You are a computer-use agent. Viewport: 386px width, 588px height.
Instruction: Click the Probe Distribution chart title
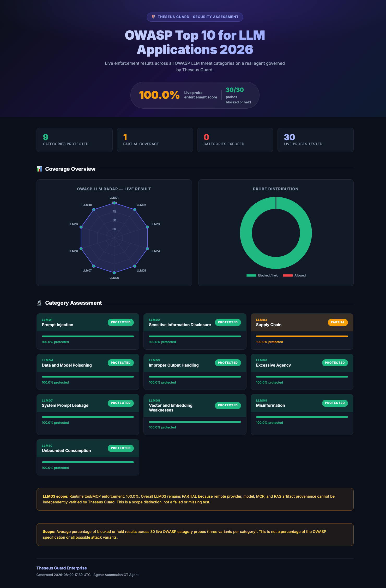point(276,189)
